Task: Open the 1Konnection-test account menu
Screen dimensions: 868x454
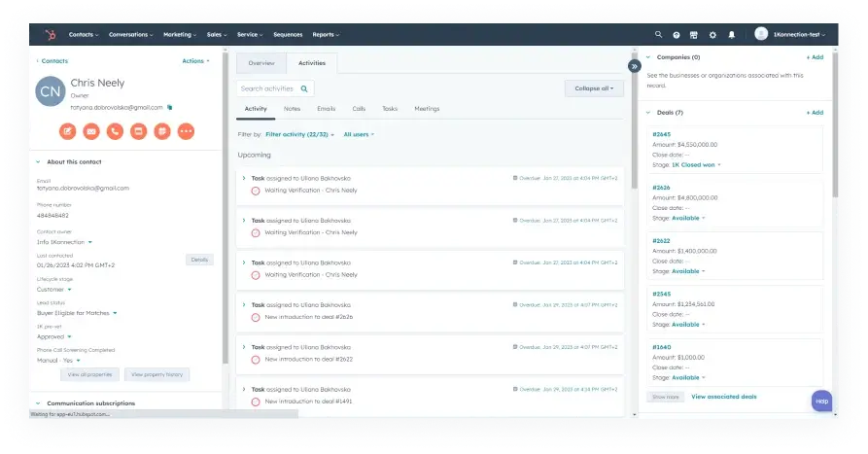Action: click(799, 34)
